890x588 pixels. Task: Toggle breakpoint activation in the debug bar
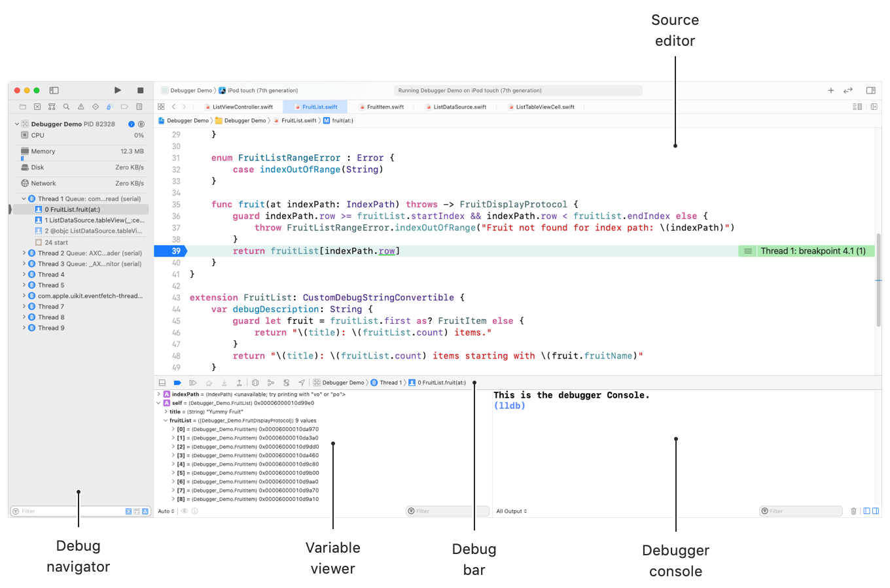177,383
